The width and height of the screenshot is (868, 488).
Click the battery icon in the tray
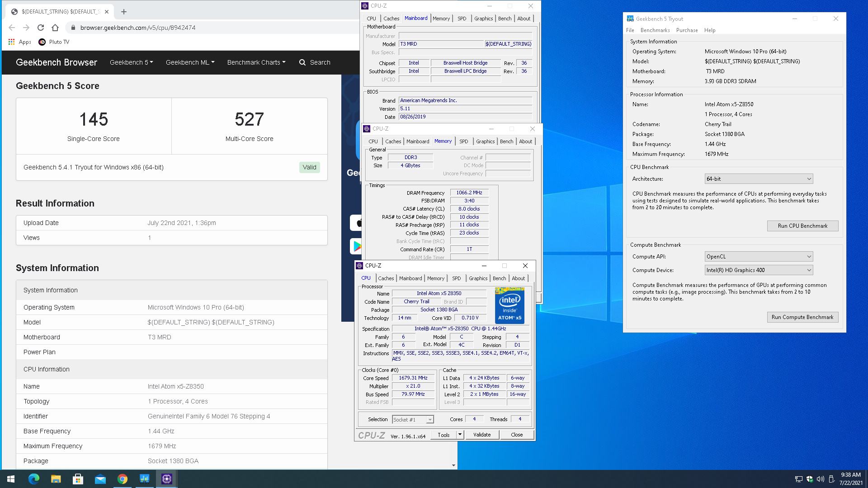tap(831, 479)
